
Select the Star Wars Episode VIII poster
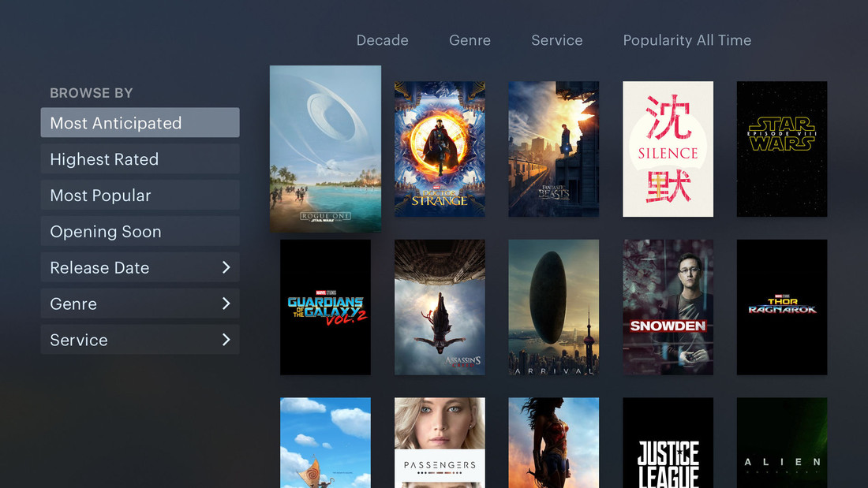point(781,149)
